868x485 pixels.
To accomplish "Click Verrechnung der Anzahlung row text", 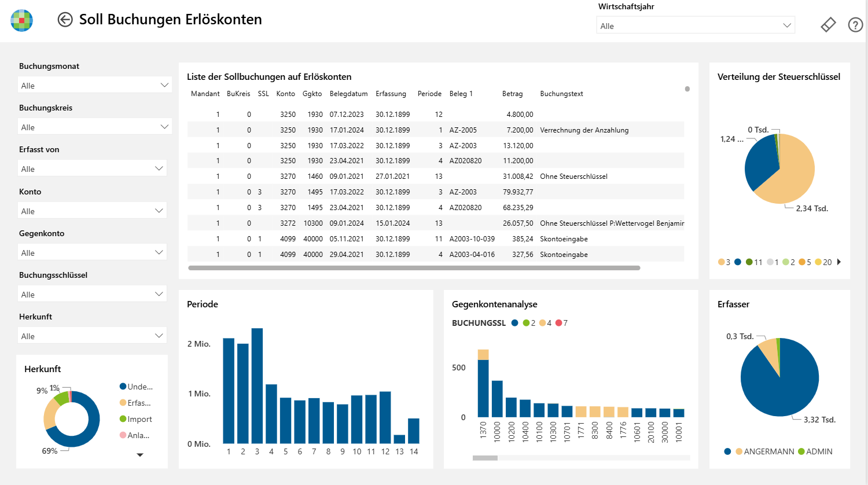I will click(584, 130).
